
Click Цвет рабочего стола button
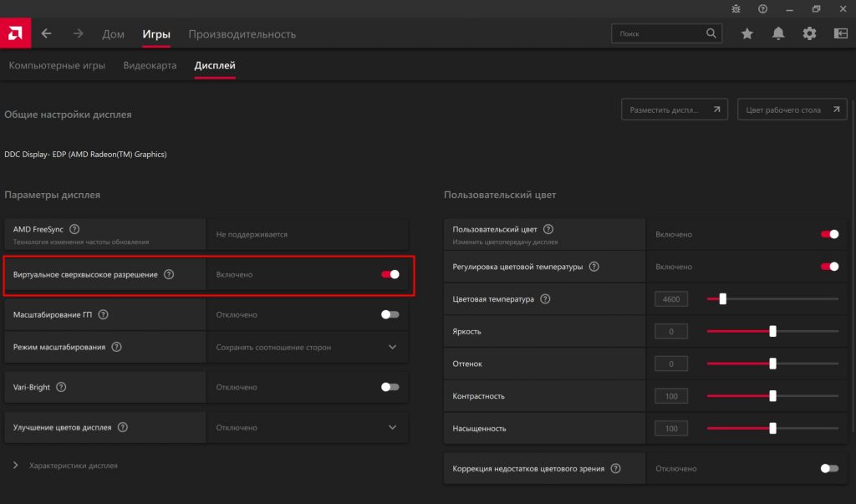pyautogui.click(x=792, y=109)
